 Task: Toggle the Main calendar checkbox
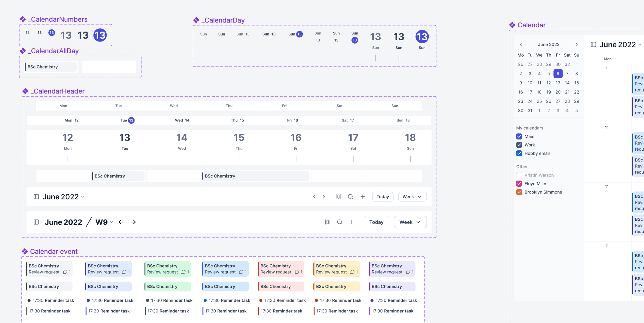pos(519,137)
